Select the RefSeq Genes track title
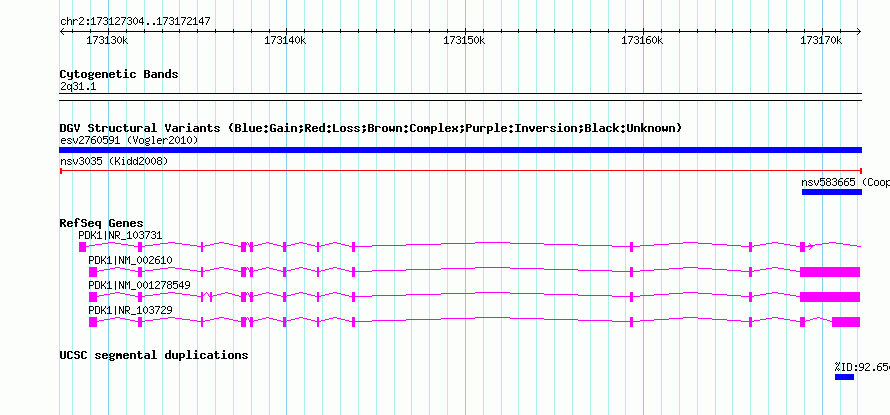Image resolution: width=890 pixels, height=415 pixels. tap(102, 223)
